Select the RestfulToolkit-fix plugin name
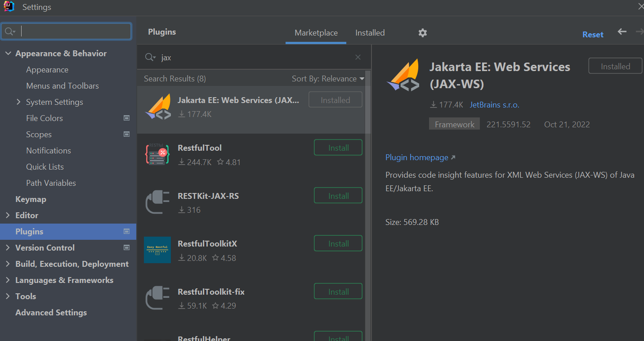 [x=211, y=292]
